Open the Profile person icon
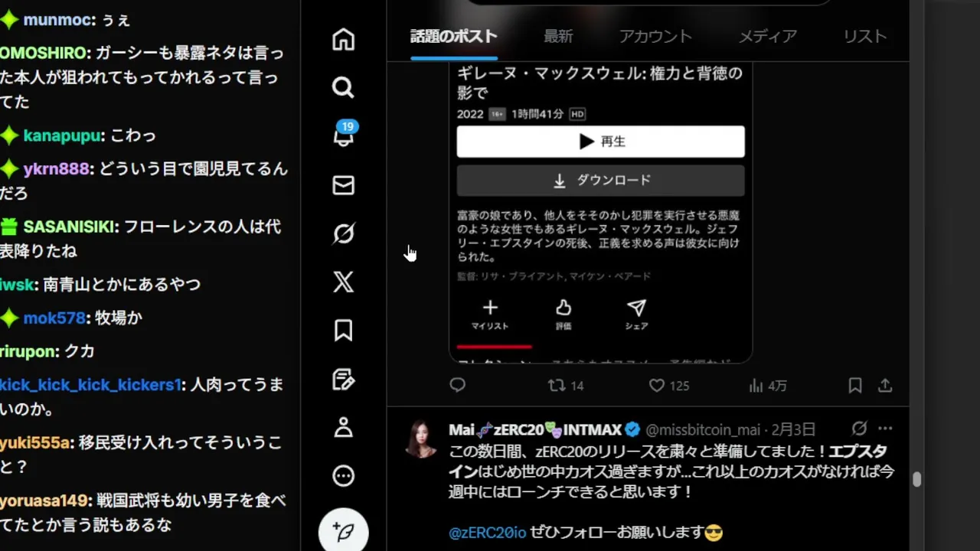This screenshot has width=980, height=551. point(343,427)
